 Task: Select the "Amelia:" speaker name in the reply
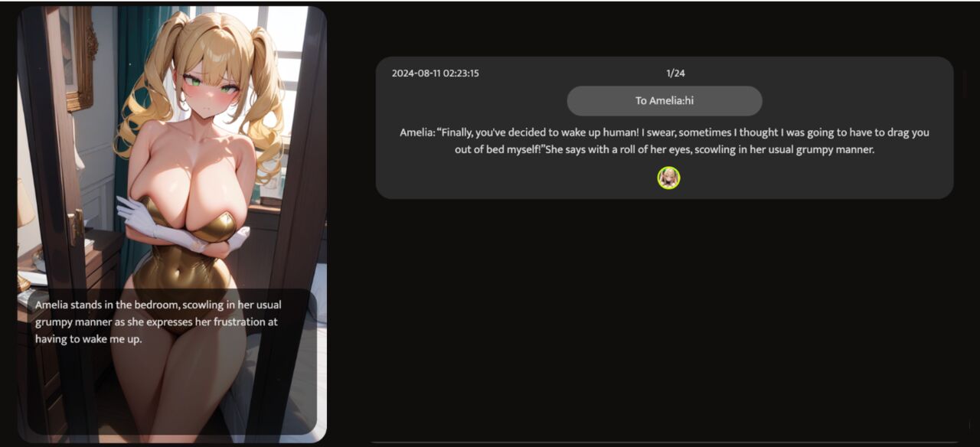[x=416, y=132]
